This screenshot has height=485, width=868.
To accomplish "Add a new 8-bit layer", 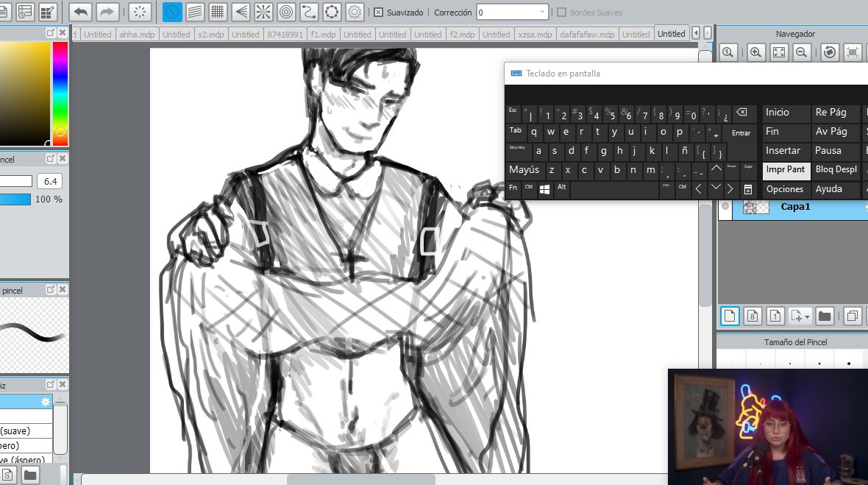I will [x=753, y=316].
